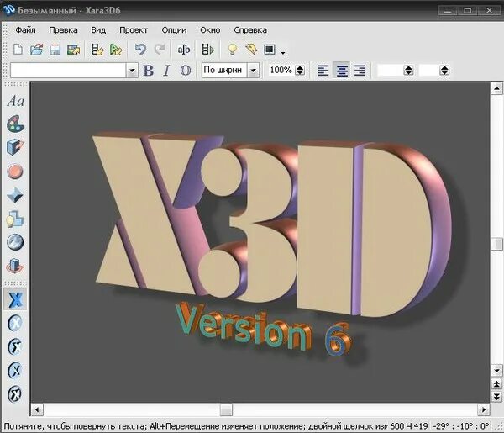504x433 pixels.
Task: Click the 600 Ч 419 size readout
Action: click(x=408, y=426)
